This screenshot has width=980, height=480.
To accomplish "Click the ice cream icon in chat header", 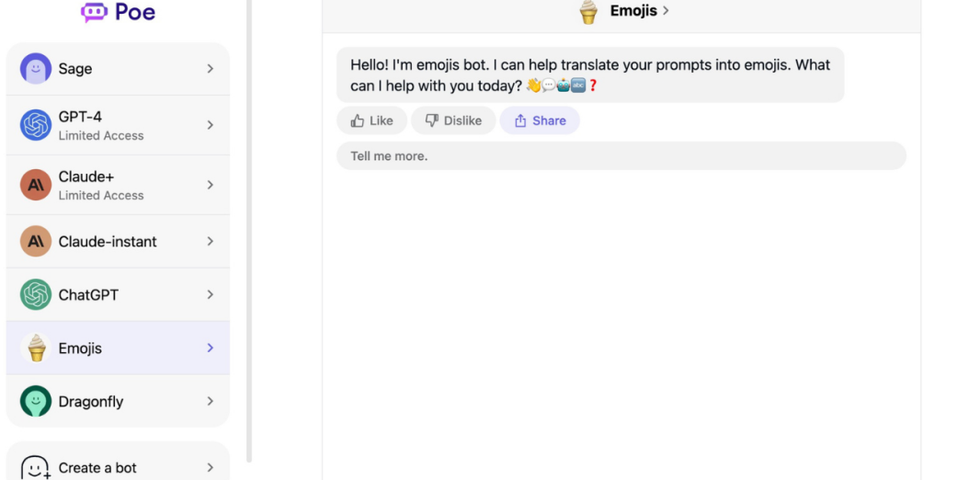I will point(588,11).
